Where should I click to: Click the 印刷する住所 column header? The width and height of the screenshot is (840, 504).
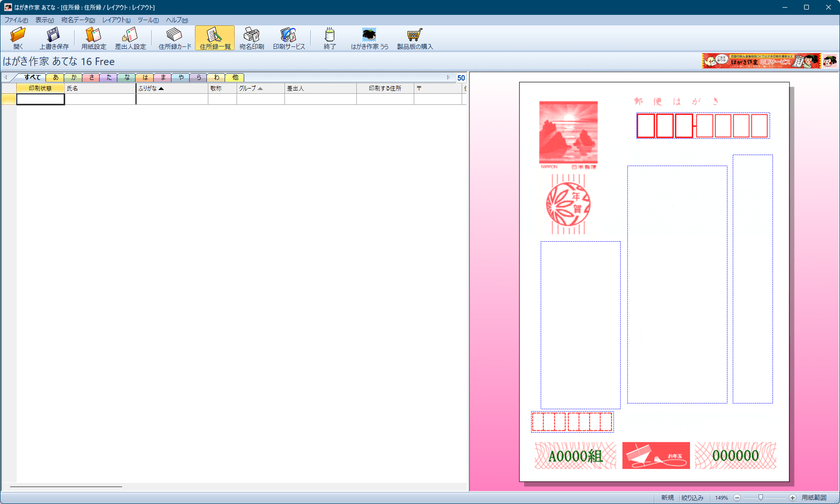pyautogui.click(x=385, y=89)
